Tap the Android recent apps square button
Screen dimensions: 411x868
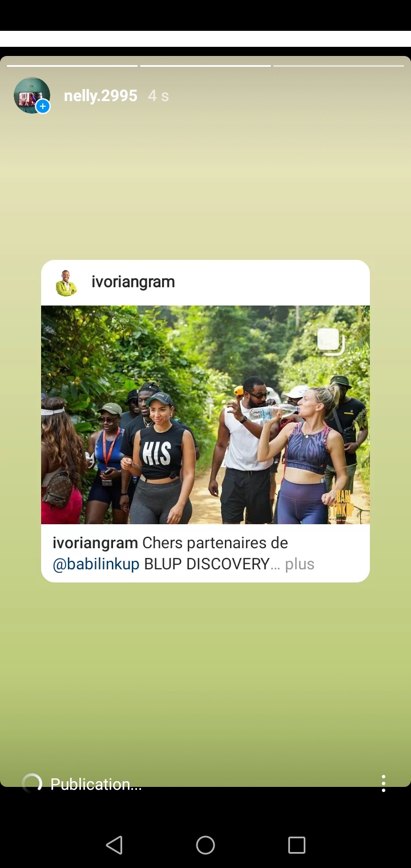click(x=297, y=845)
